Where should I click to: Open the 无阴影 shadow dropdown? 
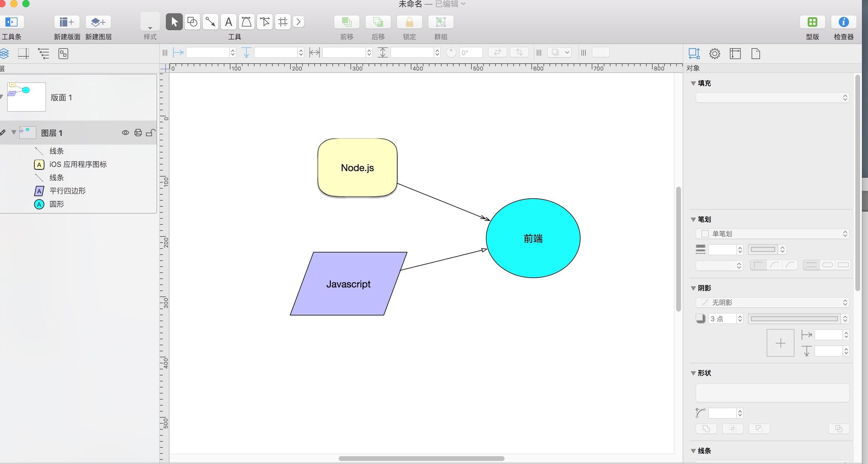772,303
